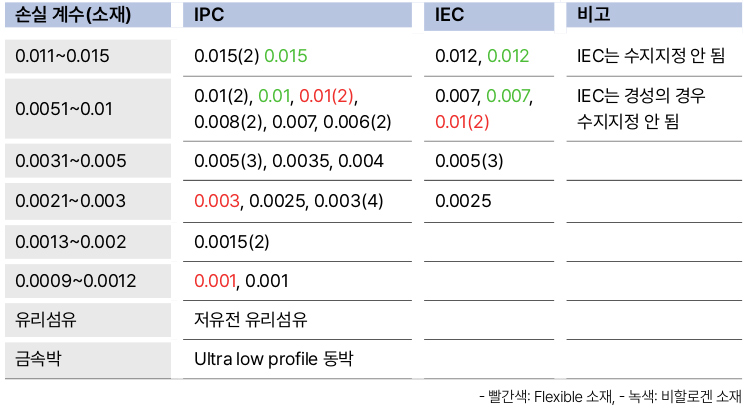Select the 0.0013~0.002 row label
This screenshot has width=747, height=411.
click(x=88, y=242)
